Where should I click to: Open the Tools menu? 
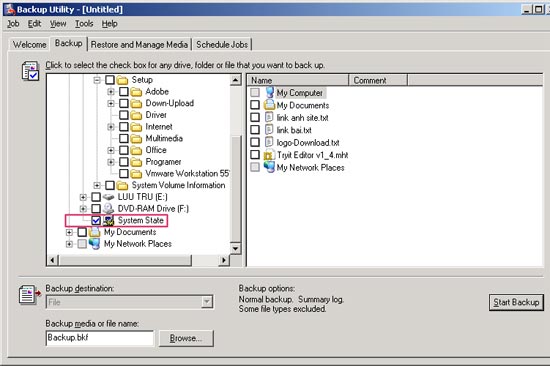84,24
